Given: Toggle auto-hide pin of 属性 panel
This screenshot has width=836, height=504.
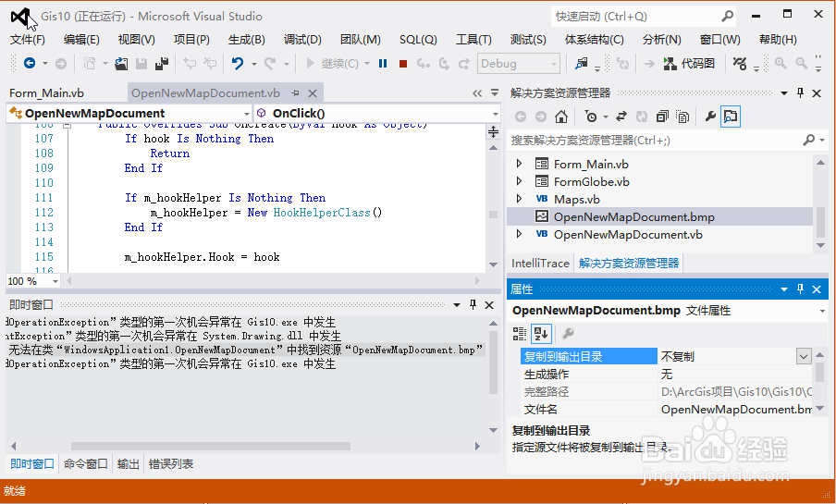Looking at the screenshot, I should 800,289.
